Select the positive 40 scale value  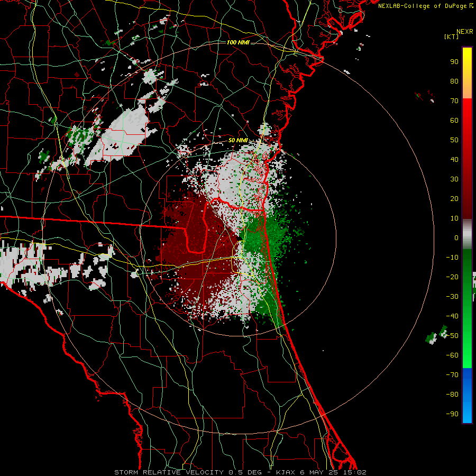(x=454, y=160)
